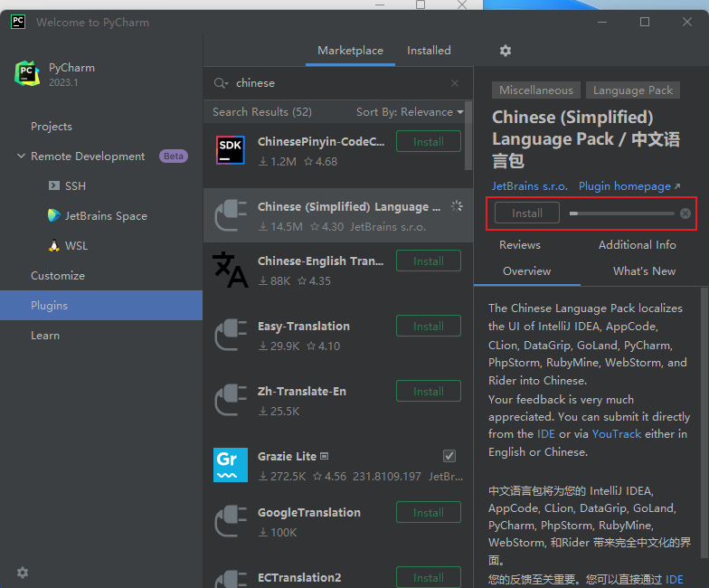Image resolution: width=709 pixels, height=588 pixels.
Task: Maximize the Welcome to PyCharm window
Action: 644,22
